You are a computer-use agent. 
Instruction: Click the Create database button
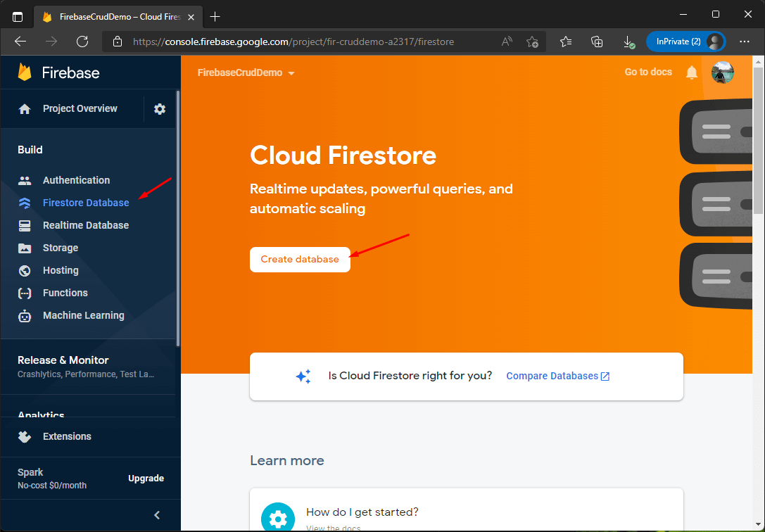tap(300, 260)
